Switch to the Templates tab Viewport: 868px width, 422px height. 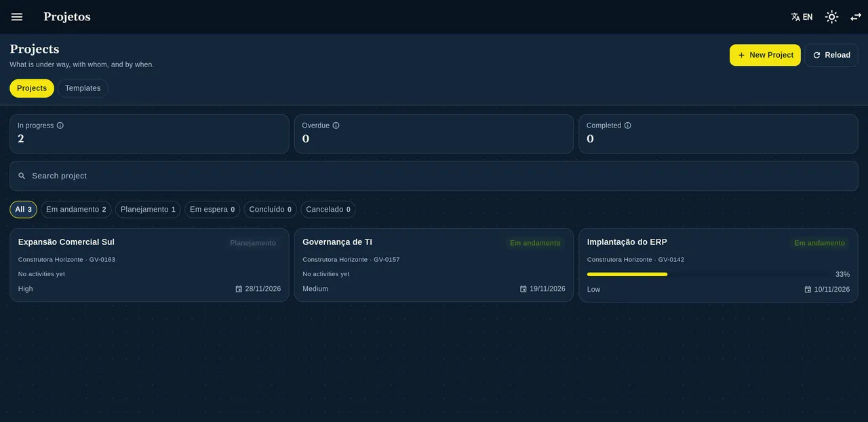(x=83, y=88)
